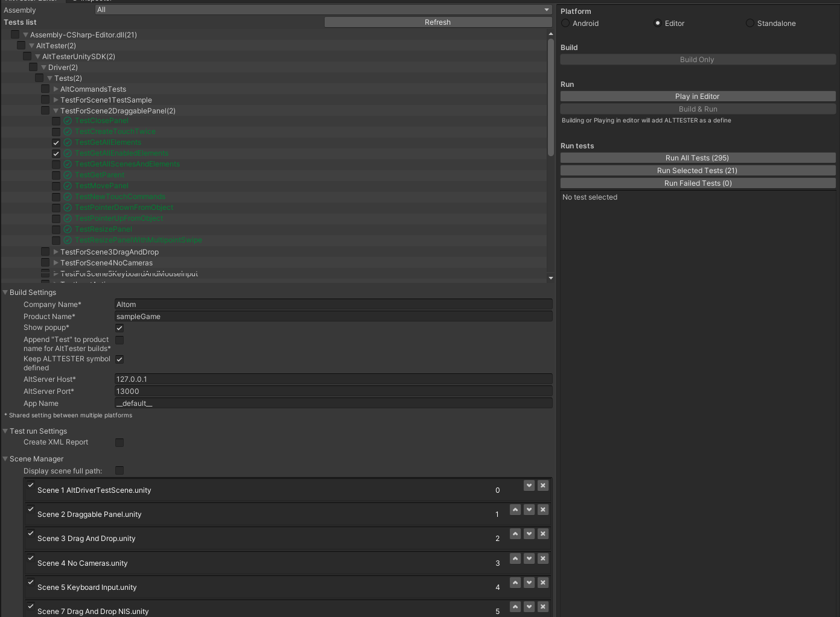The image size is (840, 617).
Task: Click down-arrow icon on Scene 4 No Cameras row
Action: [529, 558]
